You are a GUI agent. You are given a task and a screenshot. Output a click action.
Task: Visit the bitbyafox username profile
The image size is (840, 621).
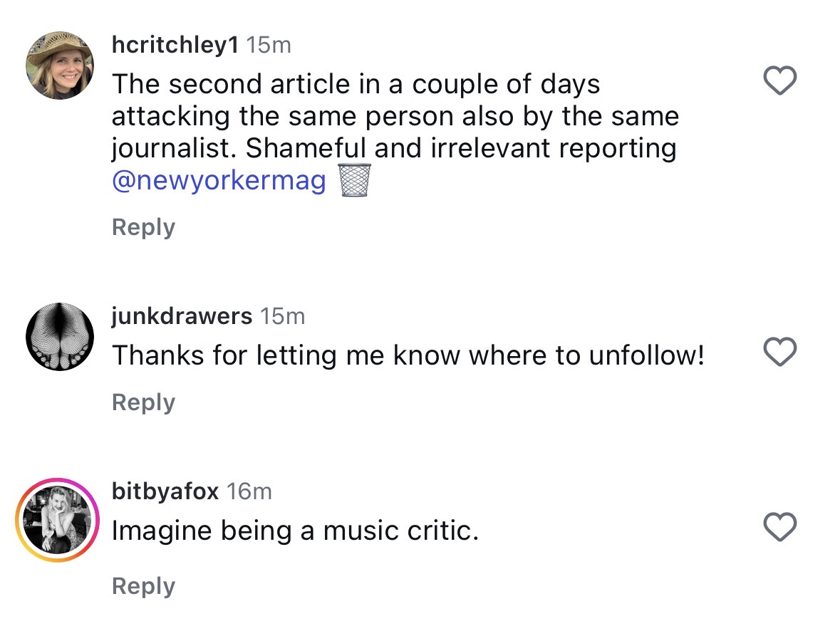pos(165,491)
